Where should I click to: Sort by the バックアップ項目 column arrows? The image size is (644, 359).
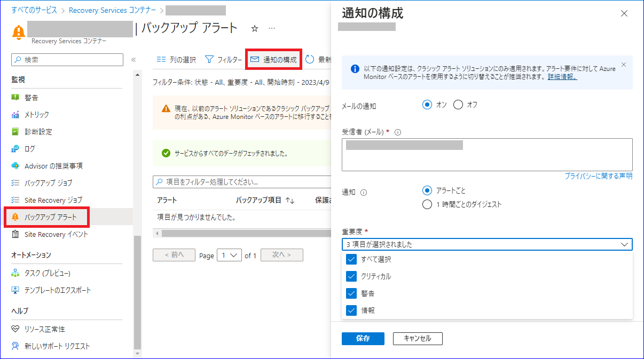click(290, 200)
